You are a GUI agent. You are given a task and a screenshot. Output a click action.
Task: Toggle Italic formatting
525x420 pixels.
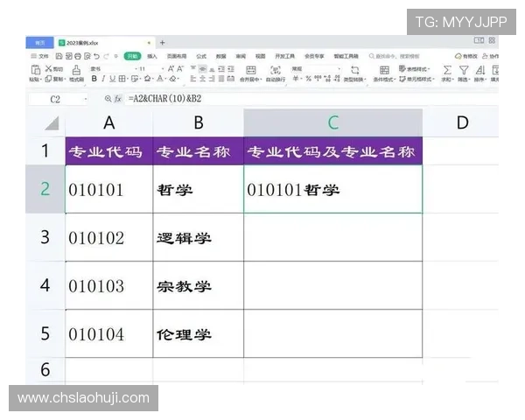coord(103,79)
